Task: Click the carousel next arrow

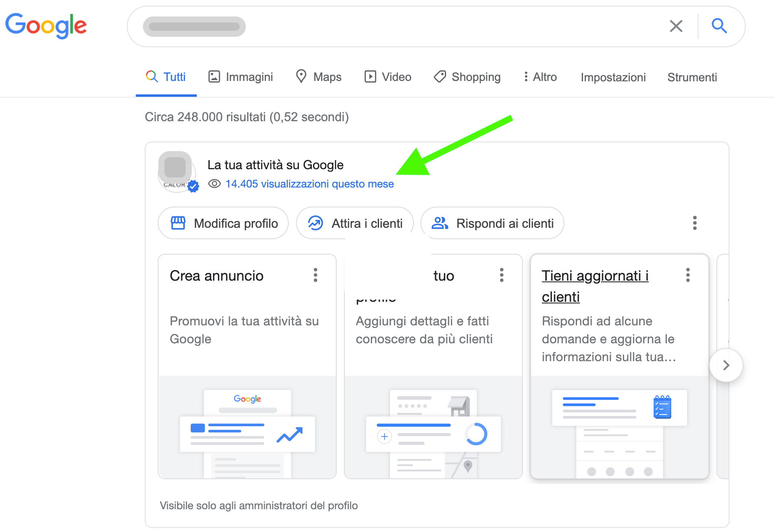Action: tap(726, 365)
